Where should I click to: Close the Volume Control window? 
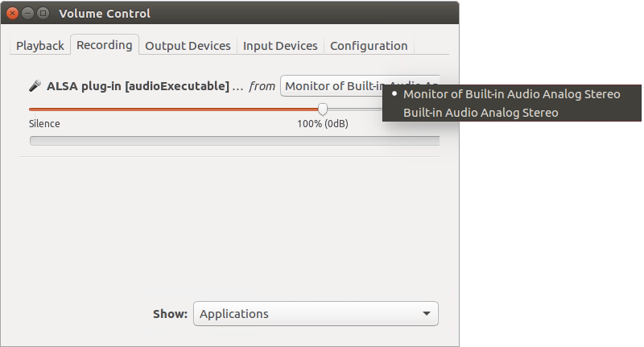12,13
